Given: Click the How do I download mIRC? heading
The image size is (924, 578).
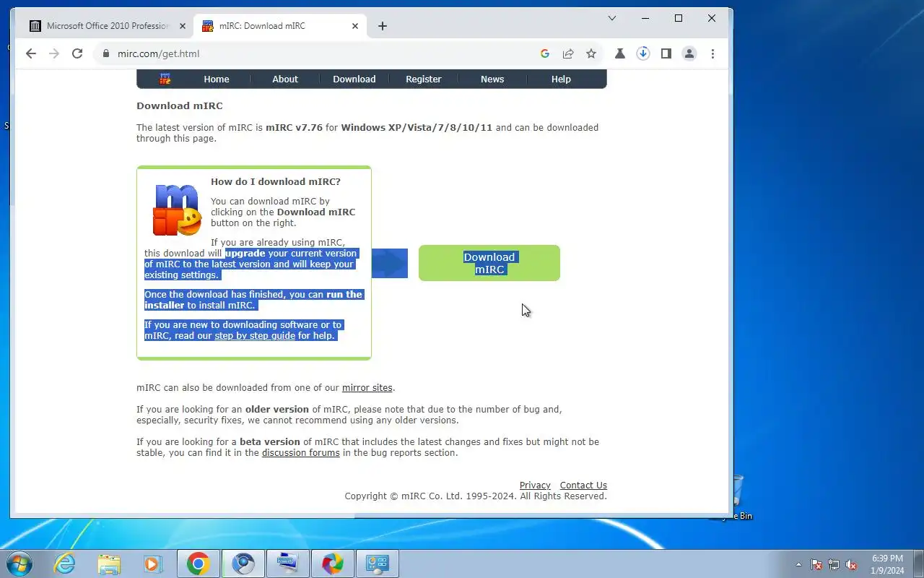Looking at the screenshot, I should (276, 182).
